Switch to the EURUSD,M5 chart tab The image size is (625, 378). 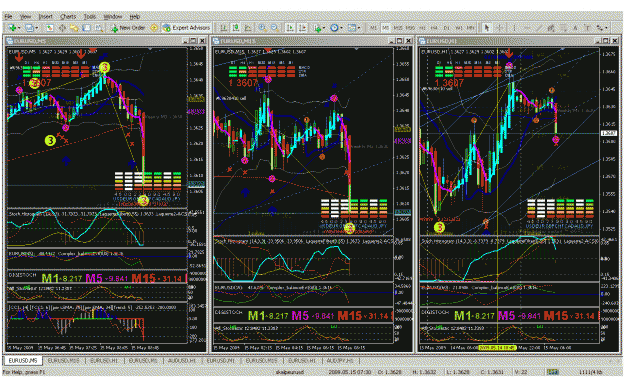[23, 360]
